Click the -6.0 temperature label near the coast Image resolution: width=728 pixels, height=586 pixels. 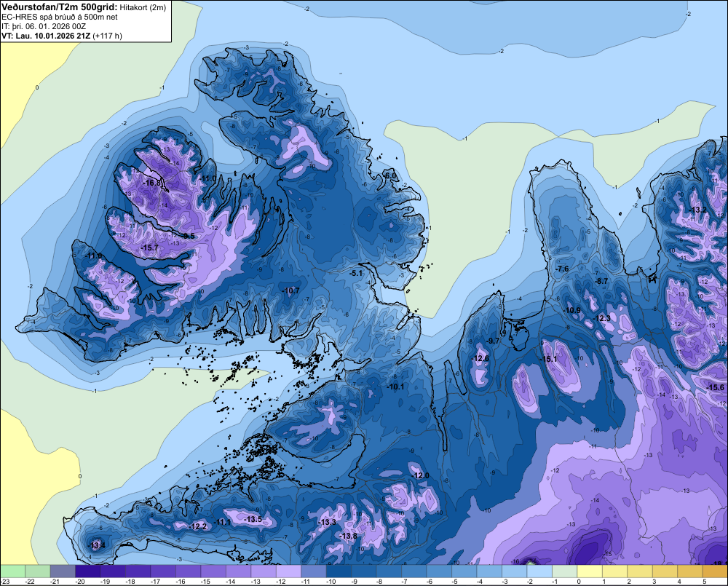click(391, 175)
